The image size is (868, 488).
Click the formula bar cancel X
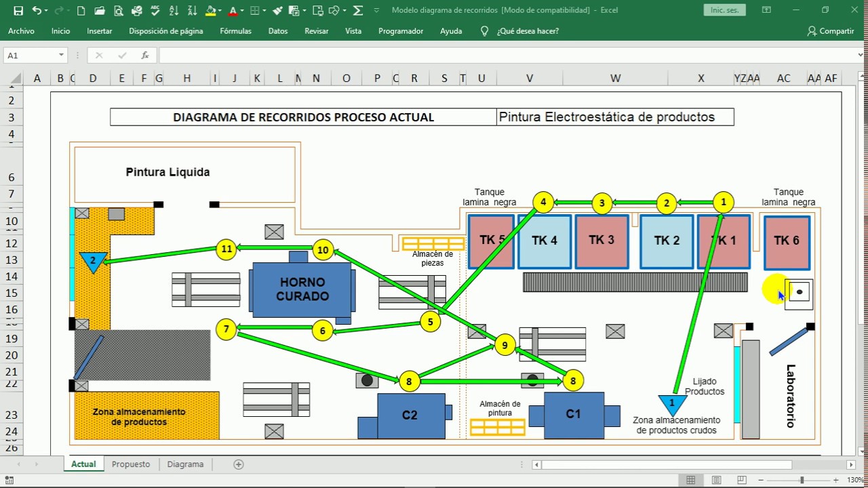[99, 56]
